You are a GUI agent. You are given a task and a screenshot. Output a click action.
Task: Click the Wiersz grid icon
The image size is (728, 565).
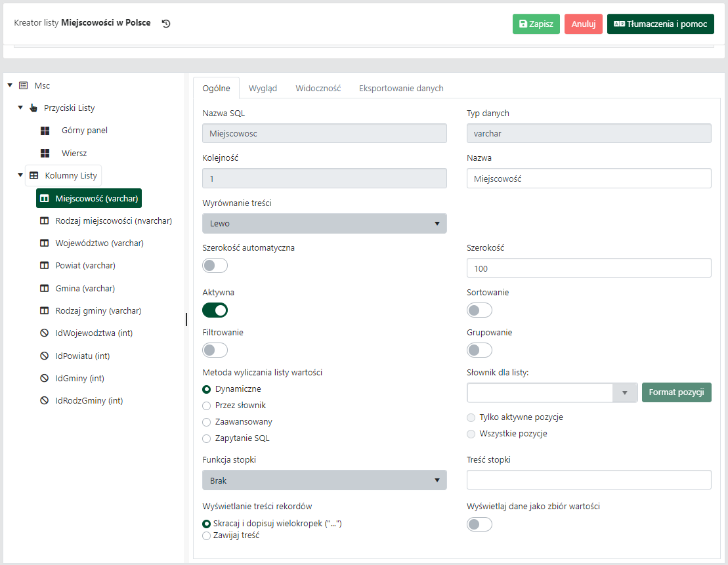click(45, 153)
